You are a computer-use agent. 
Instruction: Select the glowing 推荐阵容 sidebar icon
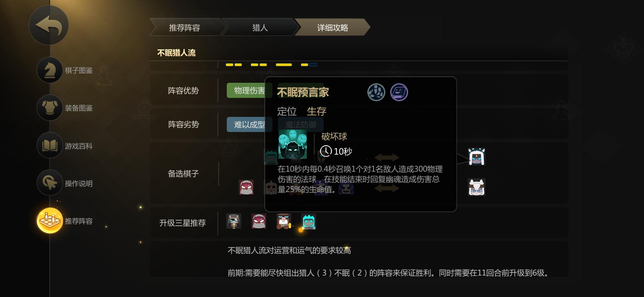pyautogui.click(x=50, y=221)
